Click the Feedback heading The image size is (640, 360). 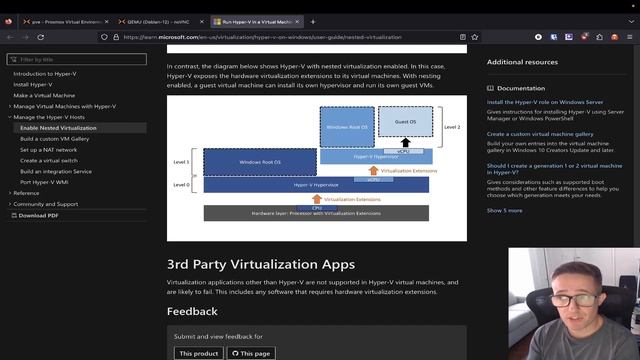[x=192, y=311]
